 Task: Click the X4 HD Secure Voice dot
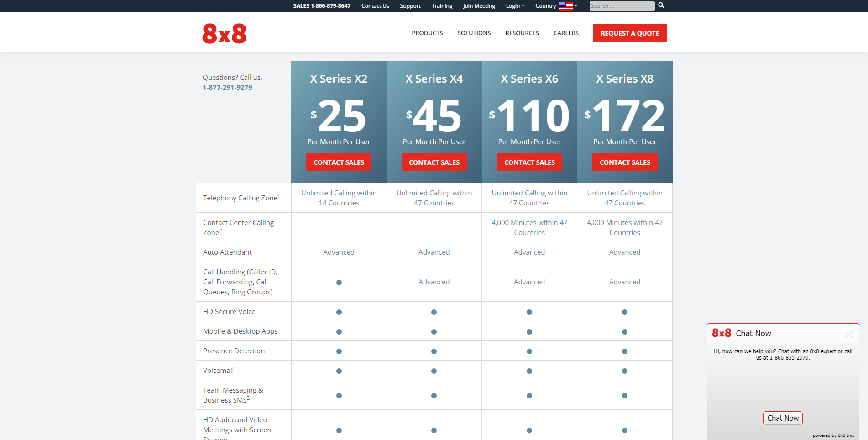(434, 312)
